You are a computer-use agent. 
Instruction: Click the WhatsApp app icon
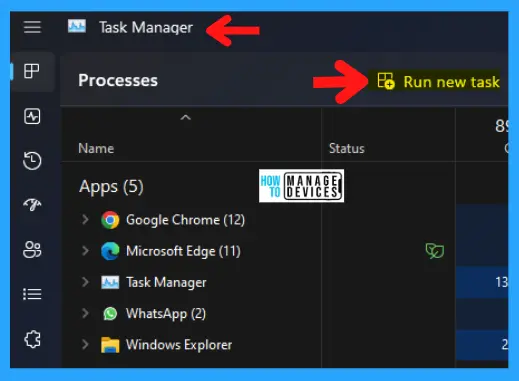tap(110, 314)
